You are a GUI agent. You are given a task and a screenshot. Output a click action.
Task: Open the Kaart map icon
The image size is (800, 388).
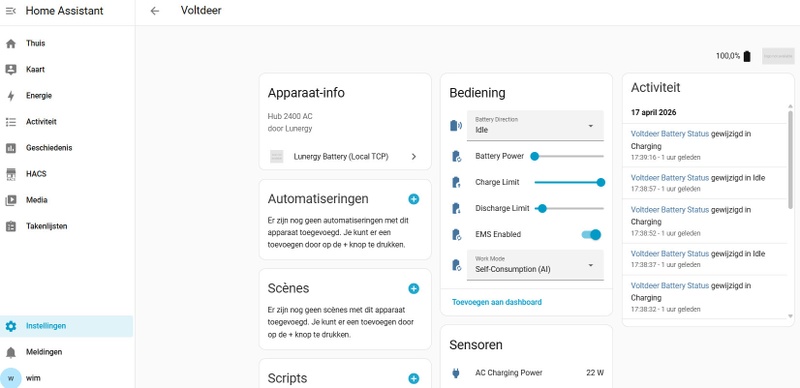pyautogui.click(x=11, y=69)
